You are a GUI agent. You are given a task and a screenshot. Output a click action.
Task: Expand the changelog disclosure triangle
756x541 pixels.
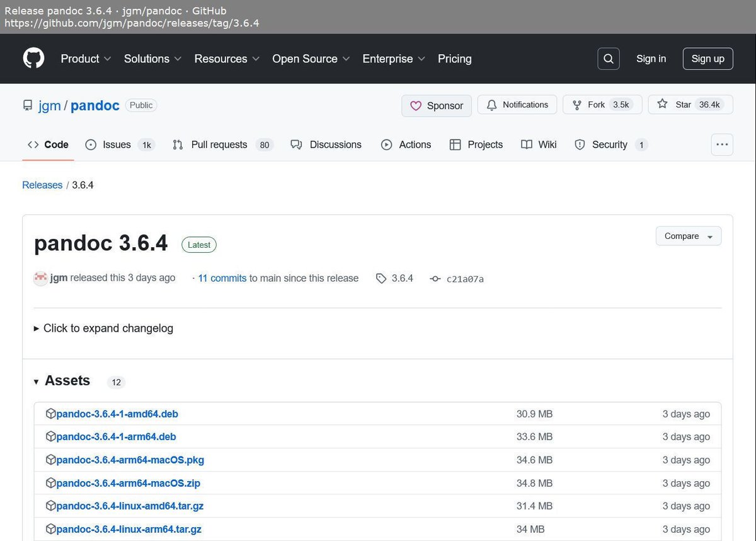coord(37,328)
